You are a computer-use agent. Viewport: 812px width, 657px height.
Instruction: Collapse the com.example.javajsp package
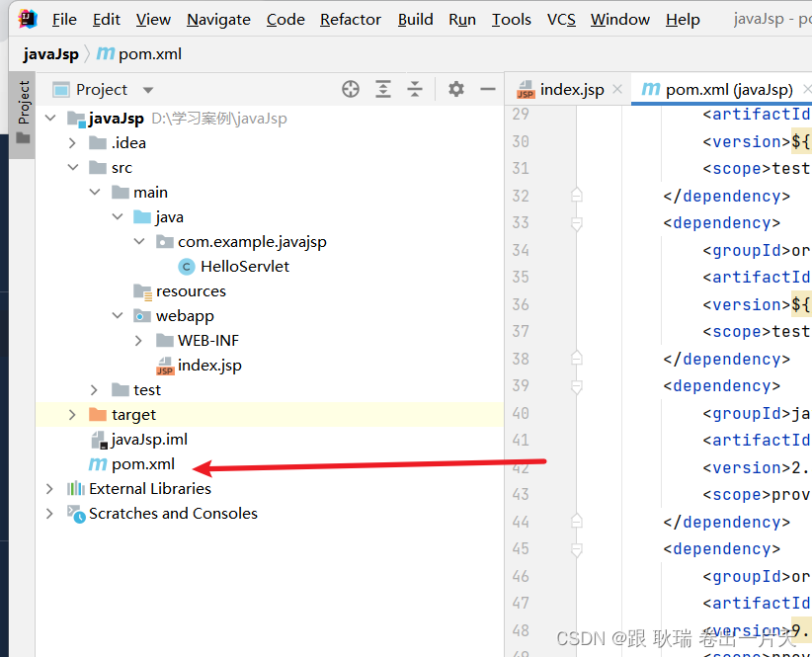tap(139, 241)
